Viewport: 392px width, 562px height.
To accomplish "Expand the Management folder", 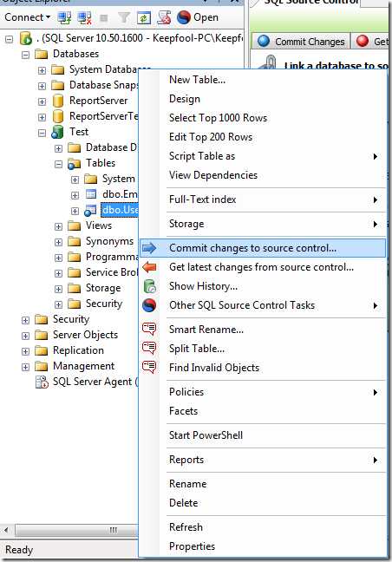I will [25, 367].
